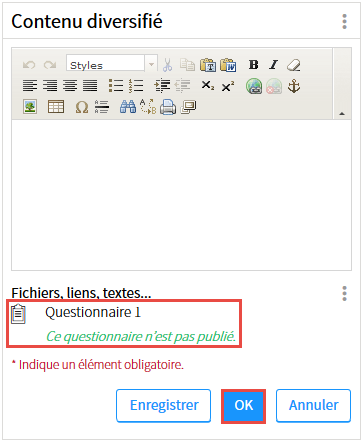The image size is (363, 443).
Task: Collapse the editor toolbar
Action: coord(342,114)
